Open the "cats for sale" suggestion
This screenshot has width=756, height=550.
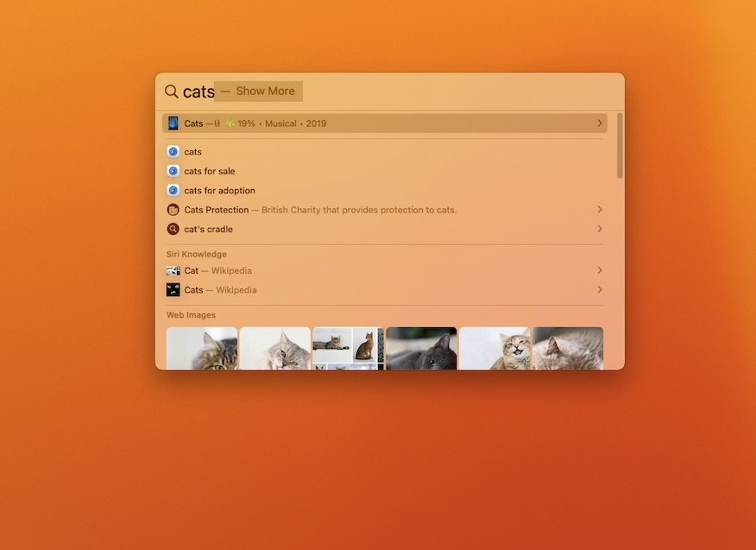coord(210,170)
